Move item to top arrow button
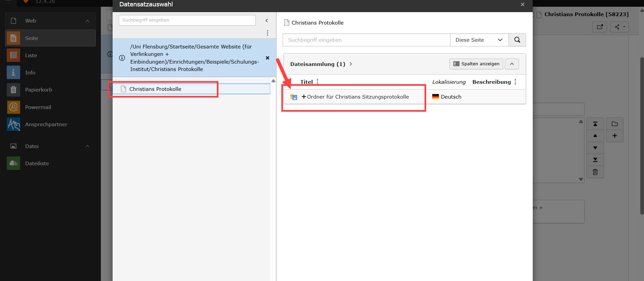 (x=595, y=124)
